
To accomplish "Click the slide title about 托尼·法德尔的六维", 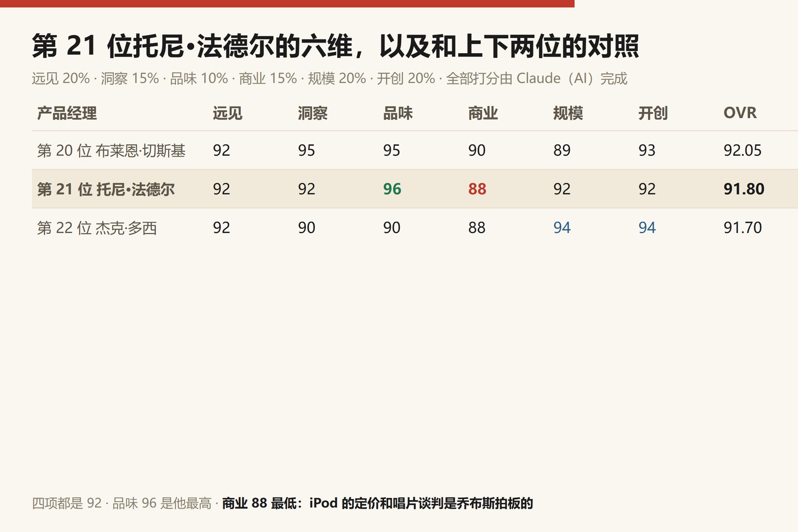I will coord(335,46).
